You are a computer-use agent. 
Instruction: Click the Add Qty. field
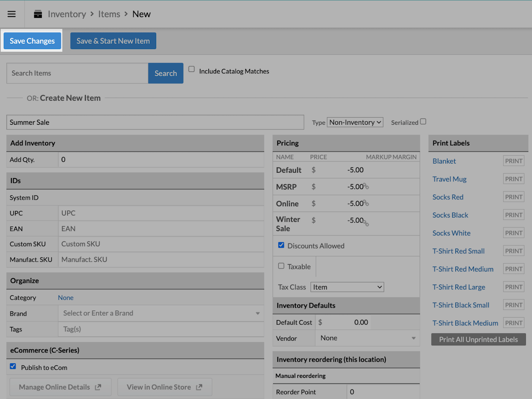coord(161,159)
